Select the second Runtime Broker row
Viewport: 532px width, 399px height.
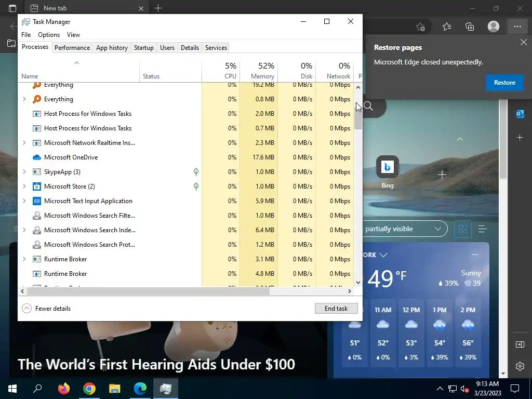point(186,274)
